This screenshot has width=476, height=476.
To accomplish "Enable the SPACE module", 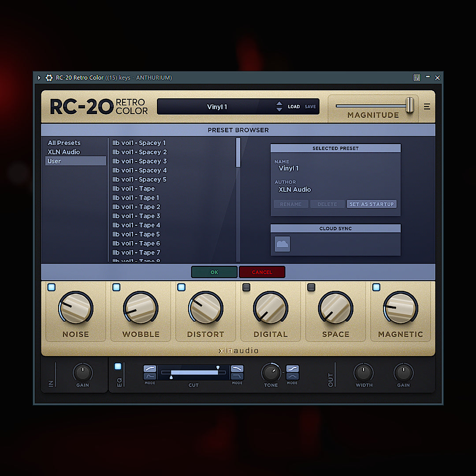I will point(312,287).
